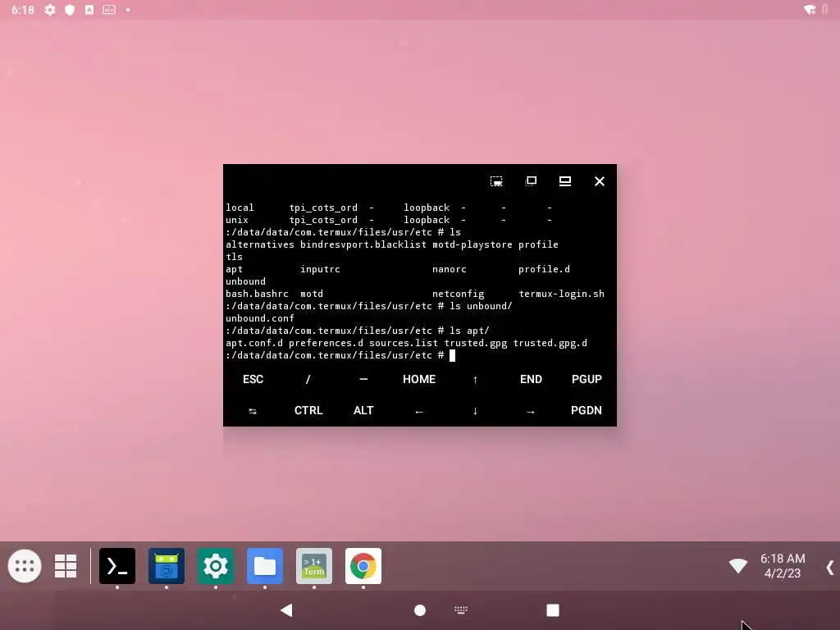Tap the right arrow extra key

pyautogui.click(x=531, y=411)
